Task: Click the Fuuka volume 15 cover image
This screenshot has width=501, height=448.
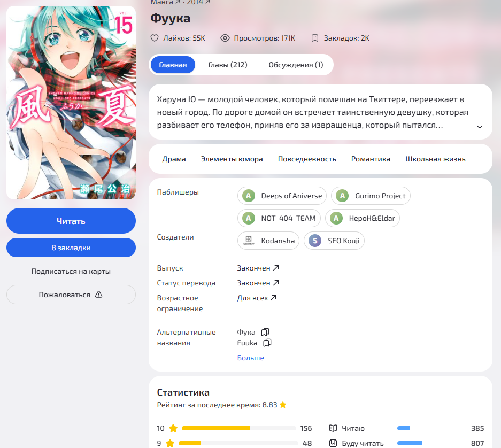Action: tap(71, 103)
